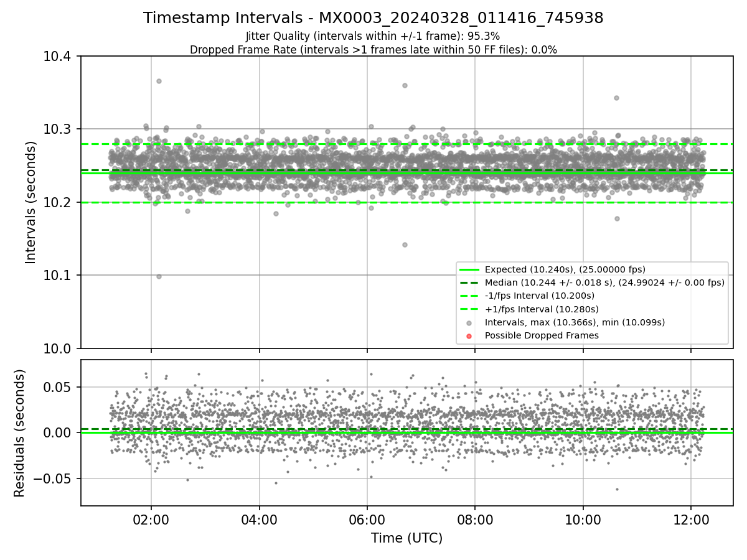Select the 'Jitter Quality' 95.3% subtitle line

pos(373,36)
